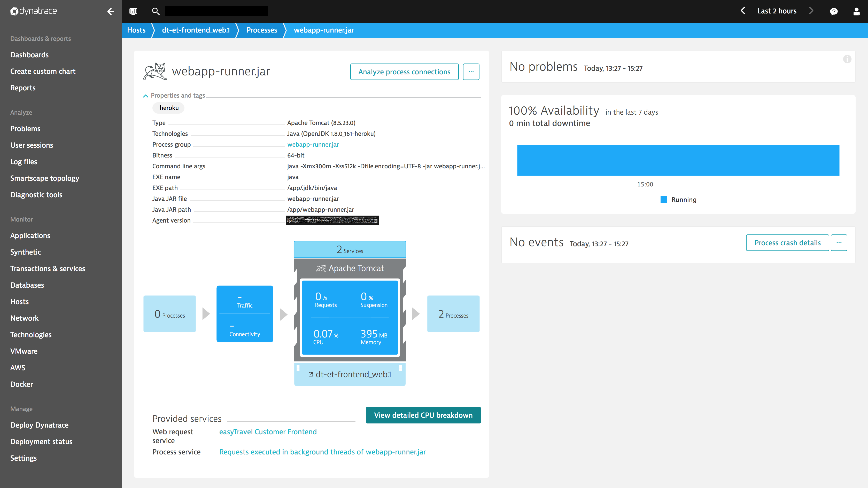Click the Tomcat cat icon beside the webapp-runner.jar title
The height and width of the screenshot is (488, 868).
click(x=155, y=72)
